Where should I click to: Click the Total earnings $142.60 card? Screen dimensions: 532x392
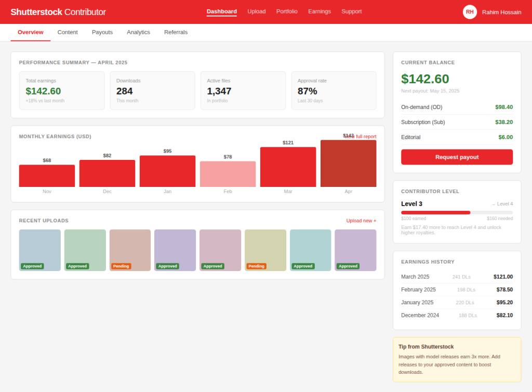pyautogui.click(x=62, y=90)
